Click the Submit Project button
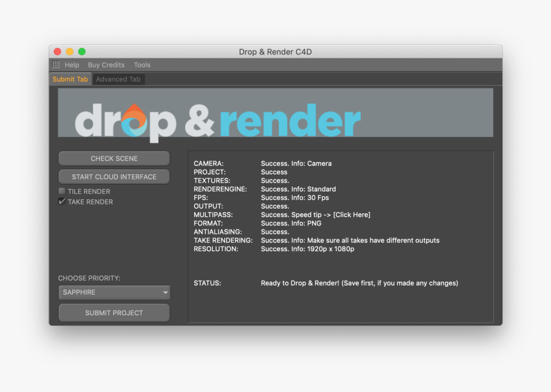Viewport: 551px width, 392px height. click(x=114, y=313)
